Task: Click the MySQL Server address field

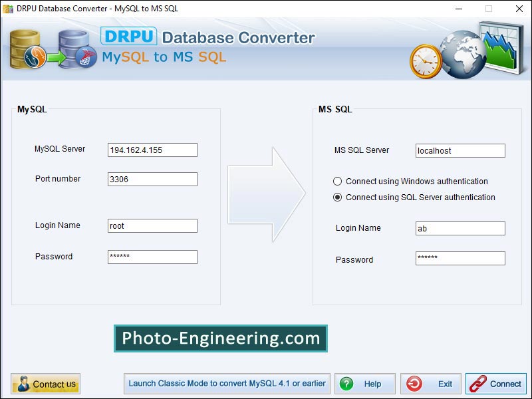Action: (152, 150)
